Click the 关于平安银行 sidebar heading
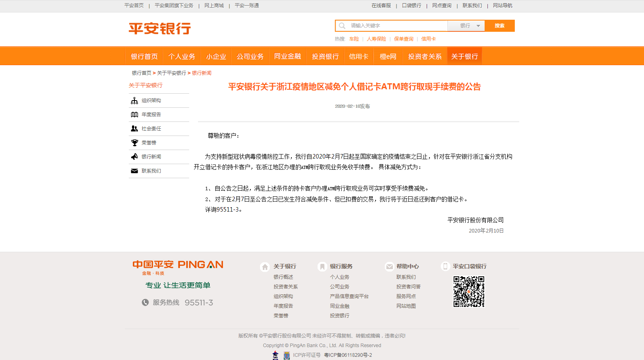Screen dimensions: 644x360 [146, 85]
